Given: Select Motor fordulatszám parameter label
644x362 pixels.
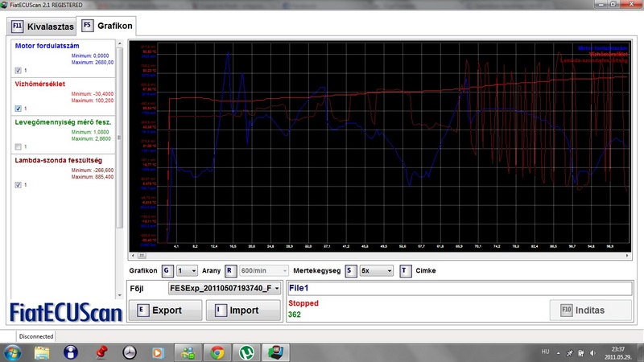Looking at the screenshot, I should [47, 46].
